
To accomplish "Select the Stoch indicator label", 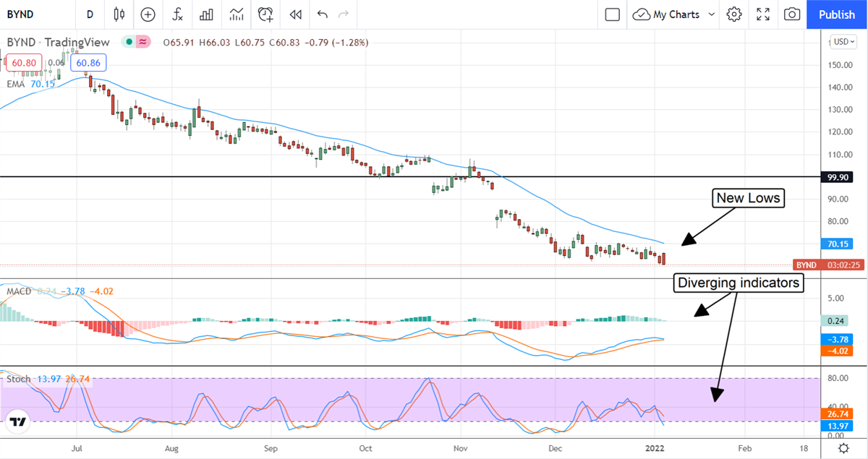I will (18, 379).
